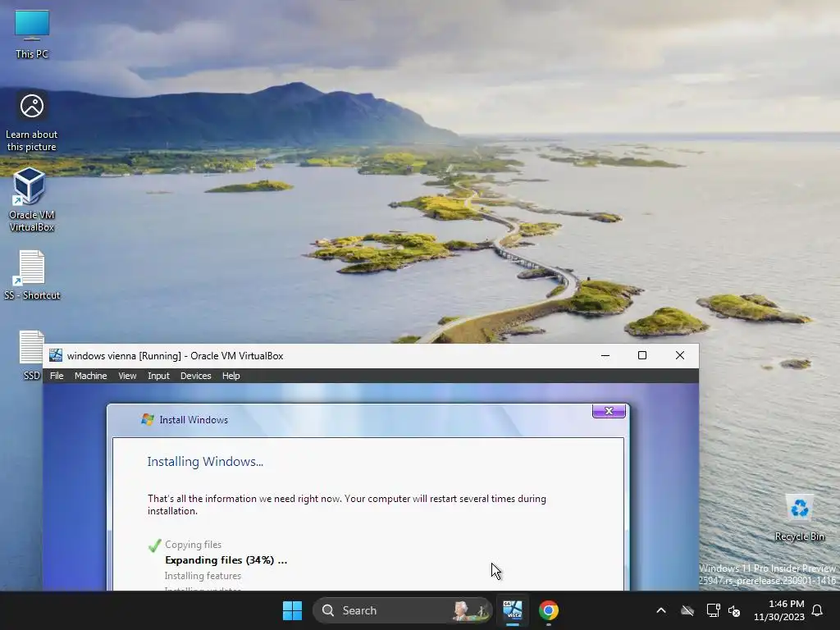Close the Install Windows dialog
The width and height of the screenshot is (840, 630).
(x=609, y=411)
